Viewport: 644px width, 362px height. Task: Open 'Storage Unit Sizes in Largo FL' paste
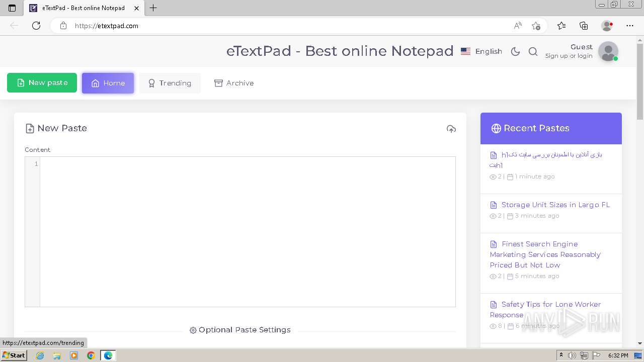click(x=555, y=205)
